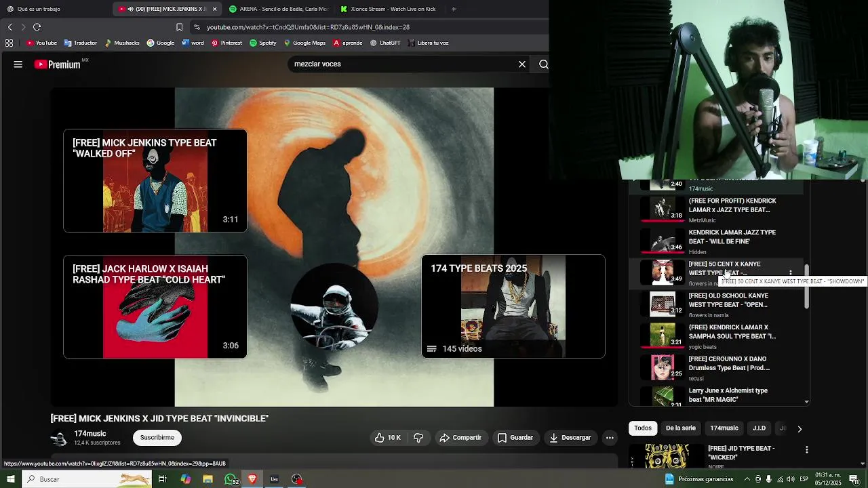The height and width of the screenshot is (488, 868).
Task: Go back in the browser
Action: pyautogui.click(x=9, y=27)
